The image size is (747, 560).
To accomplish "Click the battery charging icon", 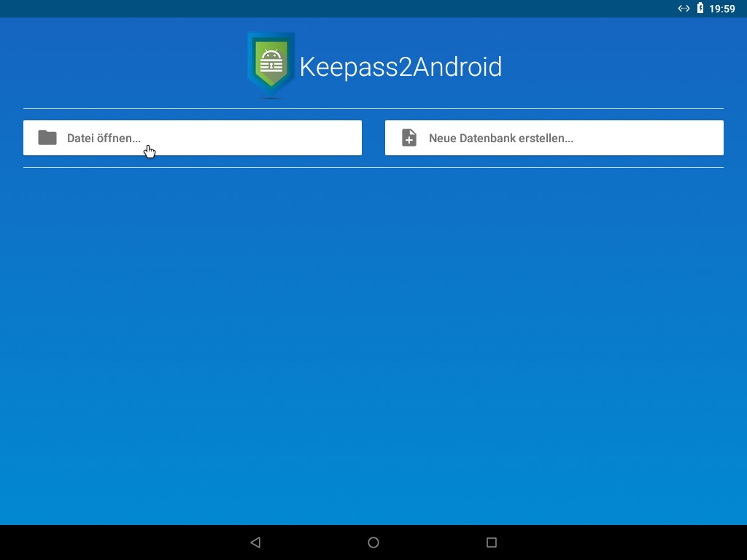I will pyautogui.click(x=700, y=9).
